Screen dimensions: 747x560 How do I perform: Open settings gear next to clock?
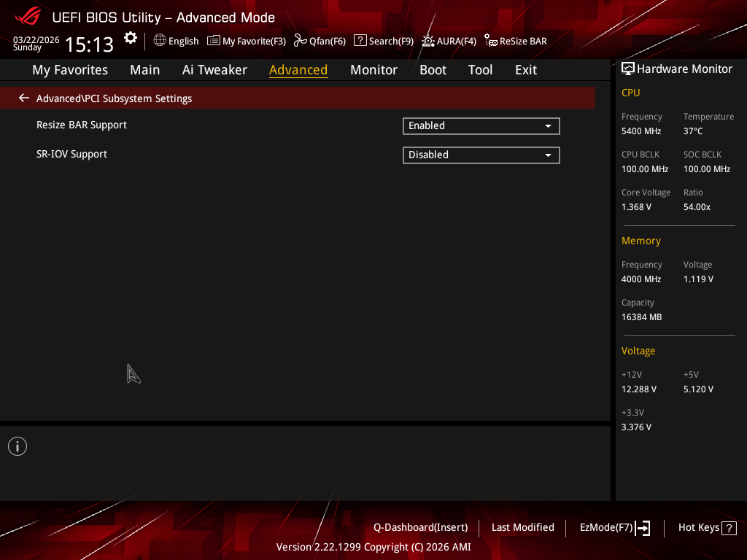click(x=131, y=38)
